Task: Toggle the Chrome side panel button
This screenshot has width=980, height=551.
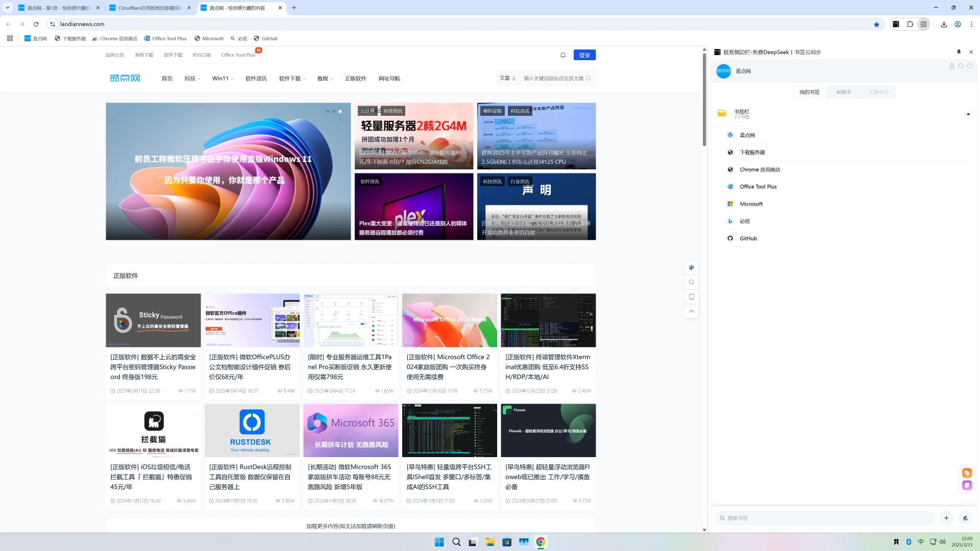Action: [x=923, y=24]
